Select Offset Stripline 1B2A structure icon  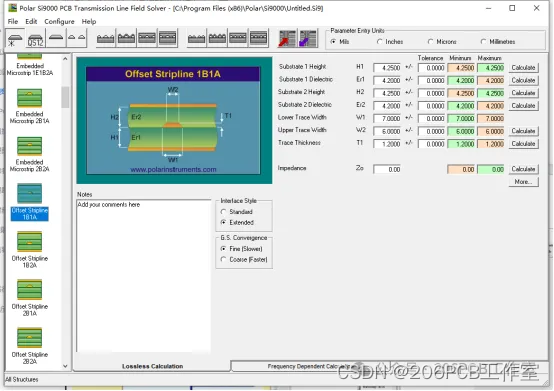tap(30, 242)
